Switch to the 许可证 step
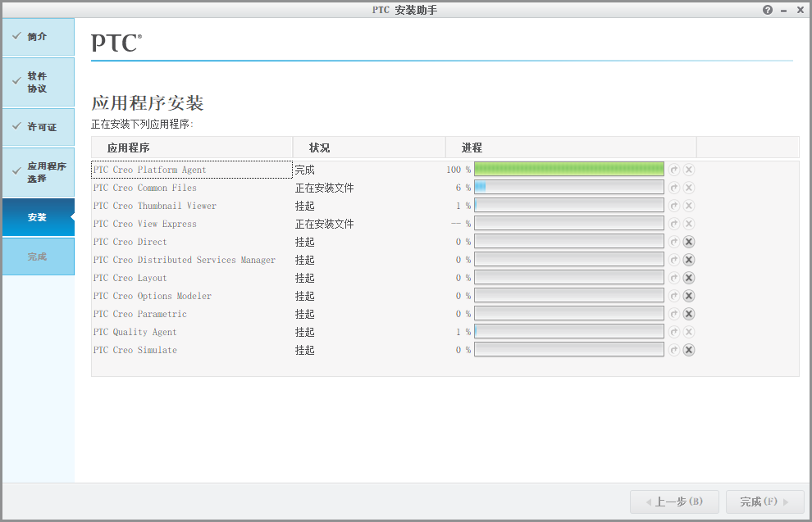Screen dimensions: 812x522 (39, 127)
